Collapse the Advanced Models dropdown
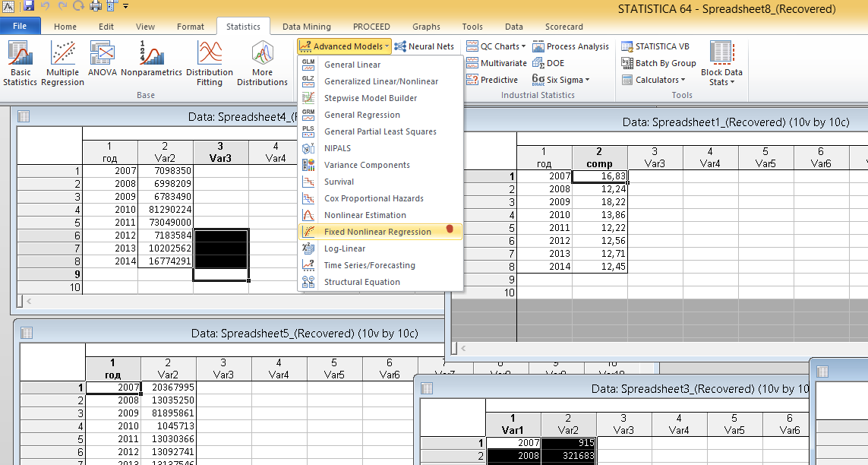Image resolution: width=868 pixels, height=465 pixels. (x=344, y=46)
